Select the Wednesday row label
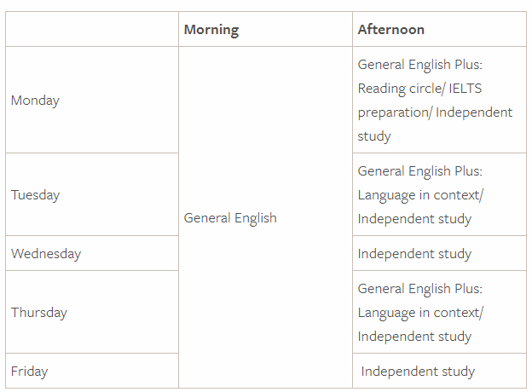Screen dimensions: 532x392 (x=46, y=254)
